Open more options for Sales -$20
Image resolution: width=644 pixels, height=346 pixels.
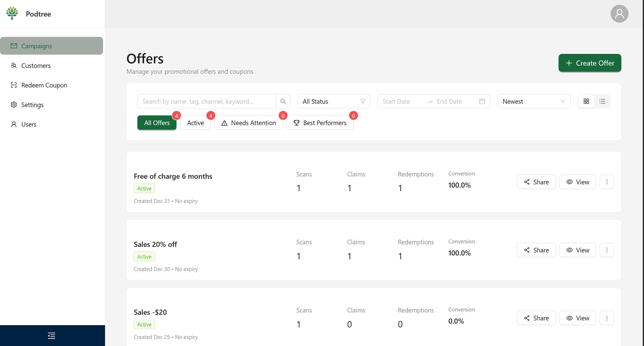click(607, 318)
